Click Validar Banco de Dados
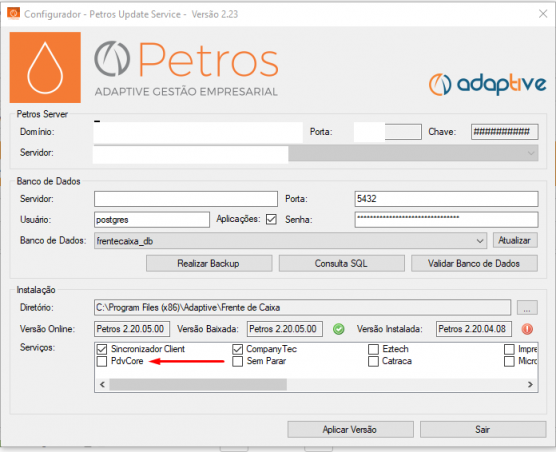This screenshot has height=452, width=556. pyautogui.click(x=474, y=263)
